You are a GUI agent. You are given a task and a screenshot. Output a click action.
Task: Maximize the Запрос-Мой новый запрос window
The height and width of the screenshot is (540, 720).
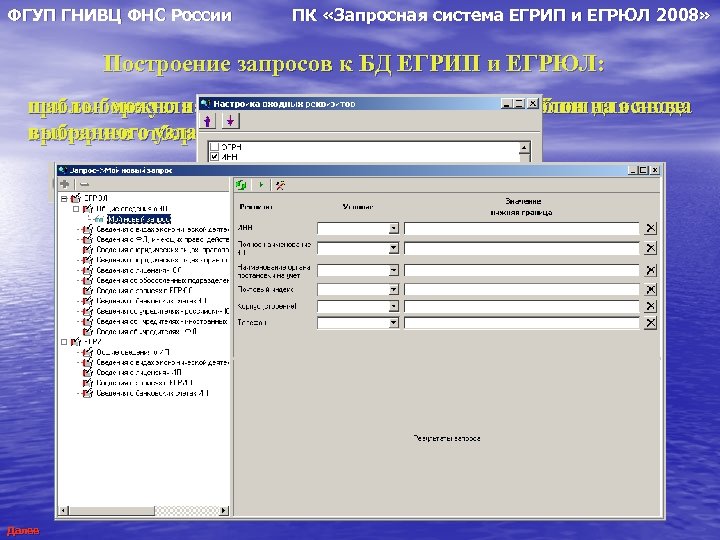[x=643, y=170]
